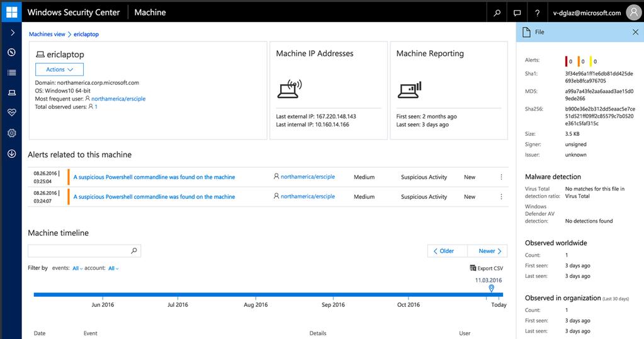Click the last external IP 167.220.148.143
The image size is (644, 339).
pos(336,116)
